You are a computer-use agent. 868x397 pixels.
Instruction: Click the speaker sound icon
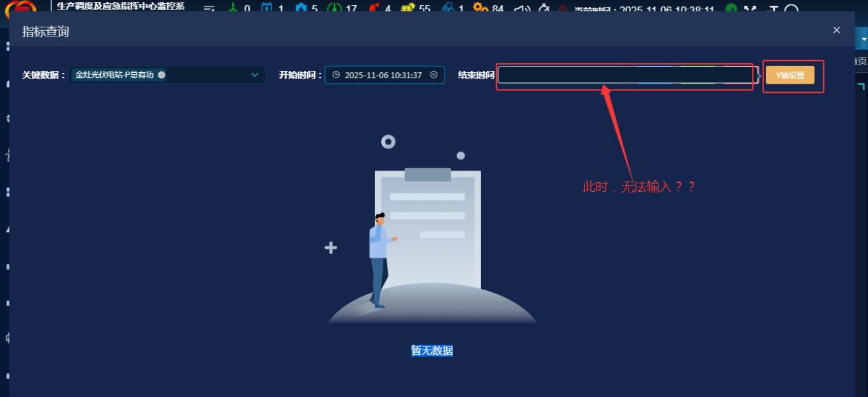click(522, 8)
